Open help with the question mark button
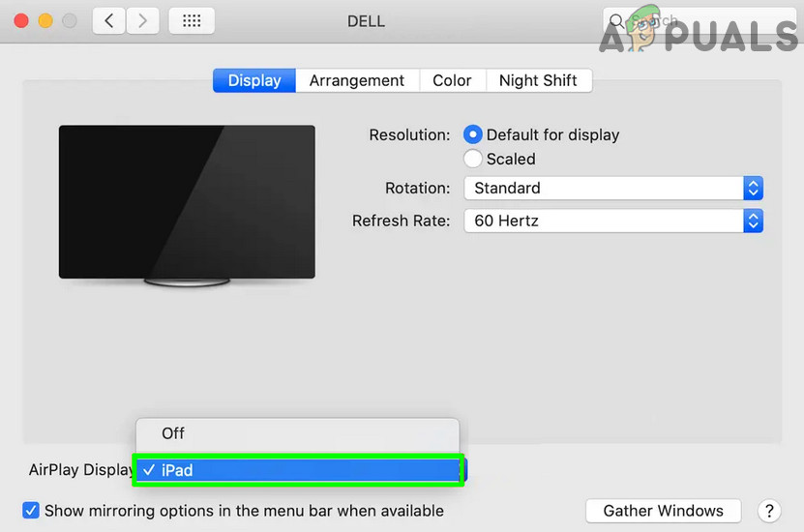This screenshot has width=804, height=532. click(769, 511)
